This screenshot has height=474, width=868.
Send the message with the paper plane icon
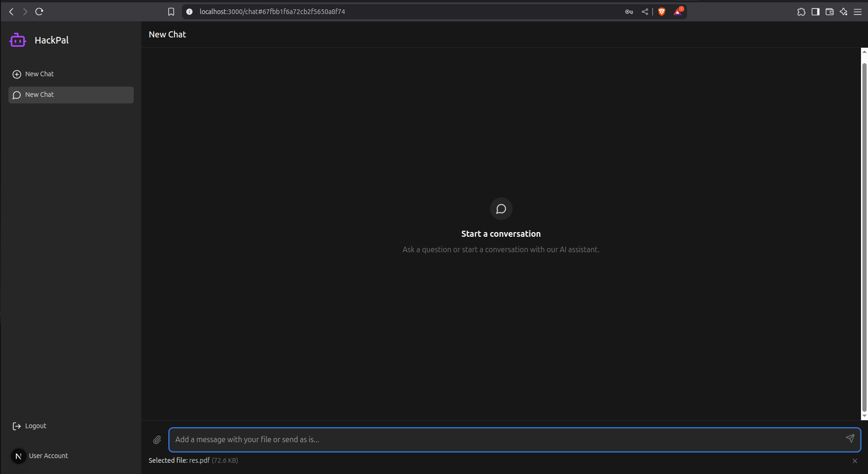coord(850,438)
